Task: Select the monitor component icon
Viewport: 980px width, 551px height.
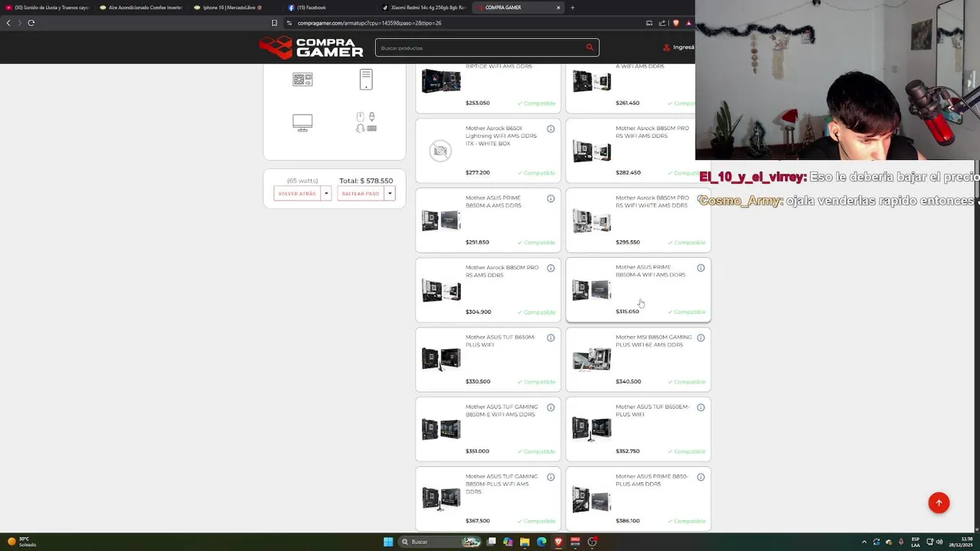Action: (302, 122)
